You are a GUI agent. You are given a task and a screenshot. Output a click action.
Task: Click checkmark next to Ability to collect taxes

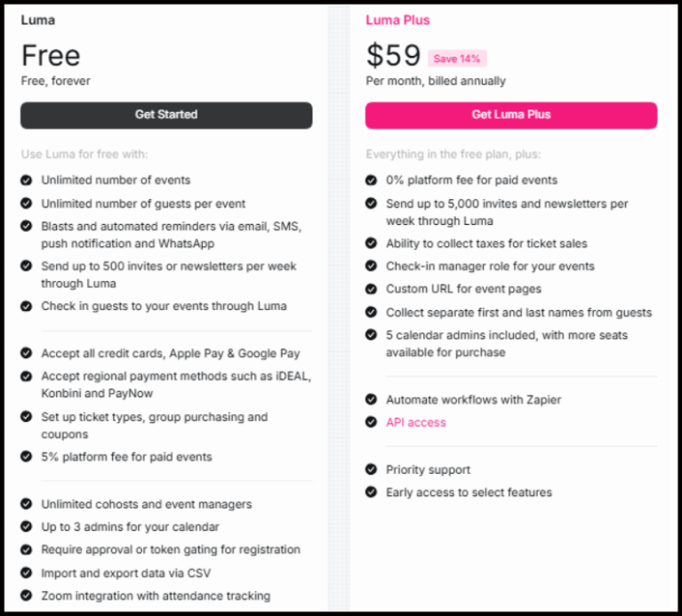[x=371, y=244]
